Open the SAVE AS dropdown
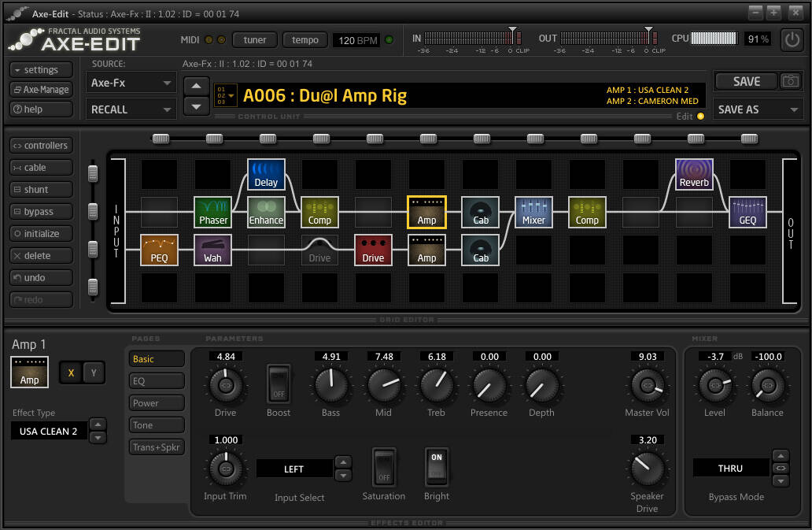Viewport: 812px width, 530px height. click(x=758, y=109)
